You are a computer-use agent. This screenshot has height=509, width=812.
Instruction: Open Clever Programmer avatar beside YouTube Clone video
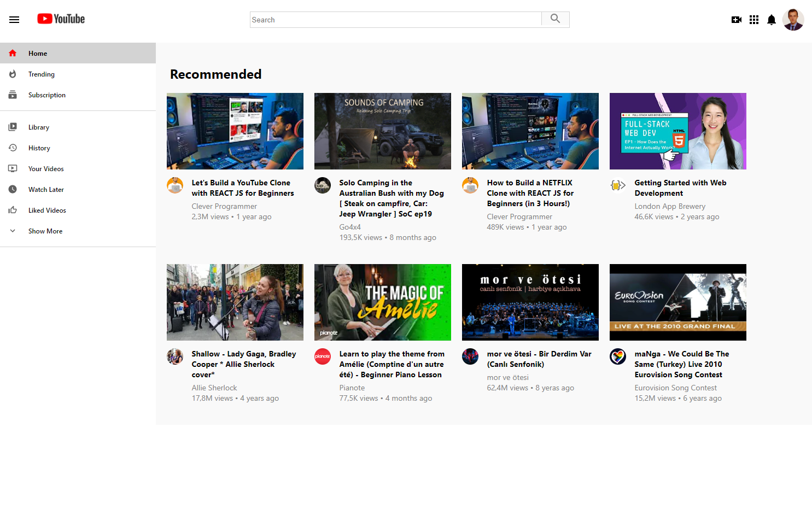[x=175, y=185]
